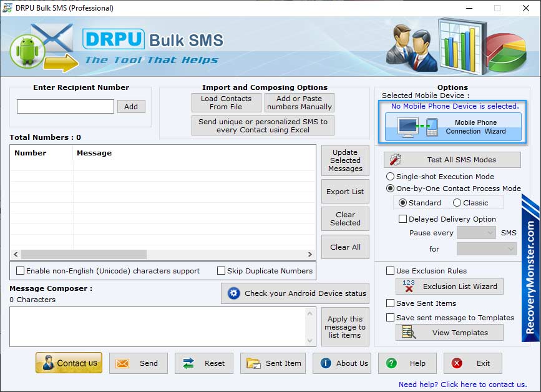This screenshot has width=541, height=392.
Task: Click the businessmen and charts banner graphic
Action: tap(456, 46)
